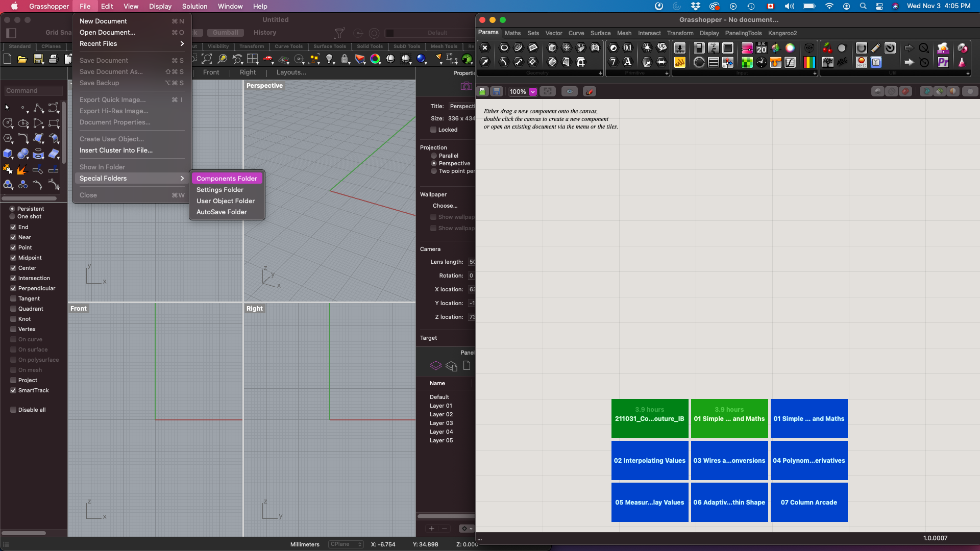Click the Grasshopper green launcher icon in the Rhino toolbar

pos(467,59)
